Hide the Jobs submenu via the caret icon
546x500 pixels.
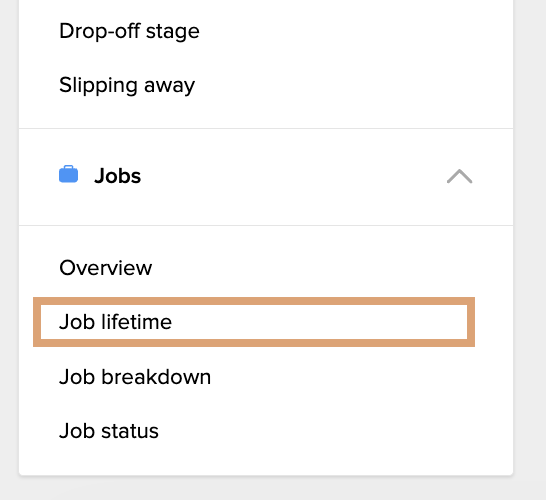[x=459, y=176]
